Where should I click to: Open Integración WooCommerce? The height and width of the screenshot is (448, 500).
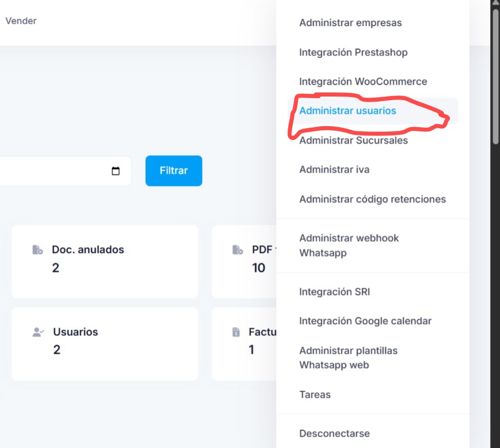pyautogui.click(x=364, y=81)
